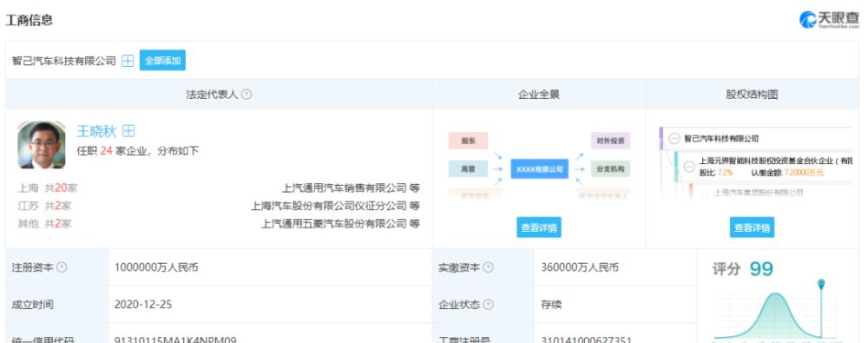Screen dimensions: 868x343
Task: Click the add icon beside 王晓秋
Action: 128,131
